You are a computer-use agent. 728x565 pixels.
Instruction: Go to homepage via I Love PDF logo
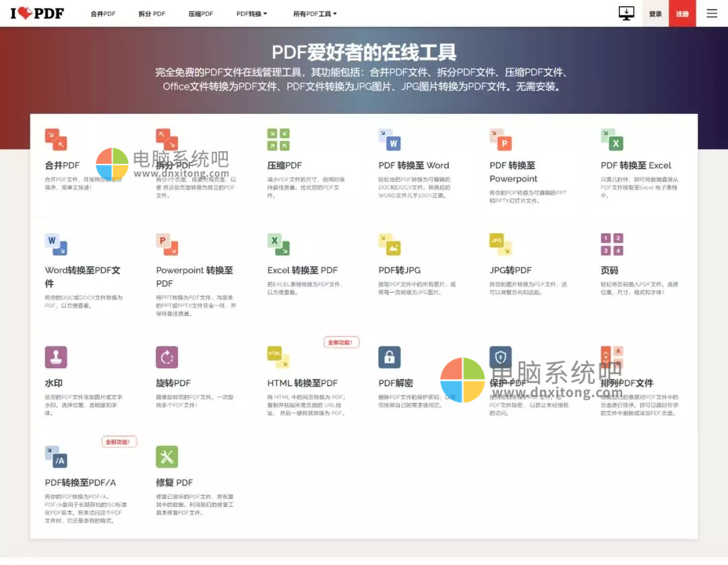pos(37,13)
